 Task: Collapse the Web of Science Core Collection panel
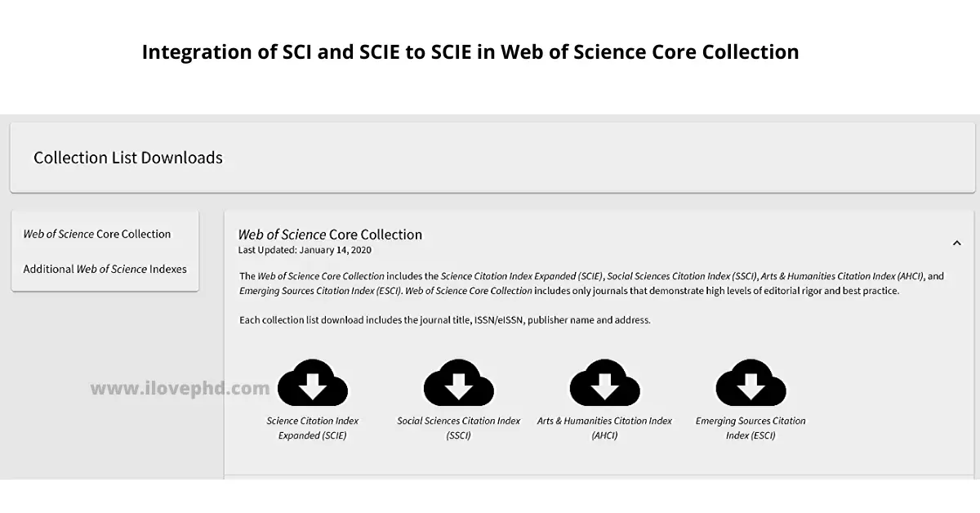point(957,243)
